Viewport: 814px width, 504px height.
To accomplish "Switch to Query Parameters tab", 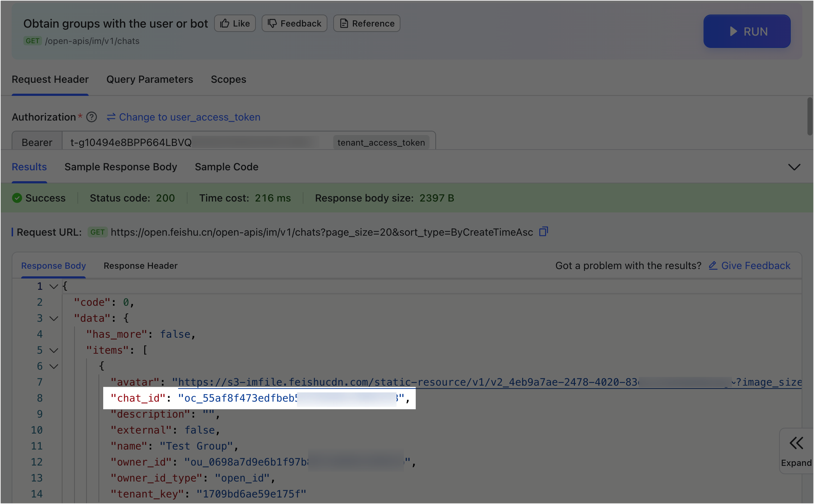I will tap(150, 79).
